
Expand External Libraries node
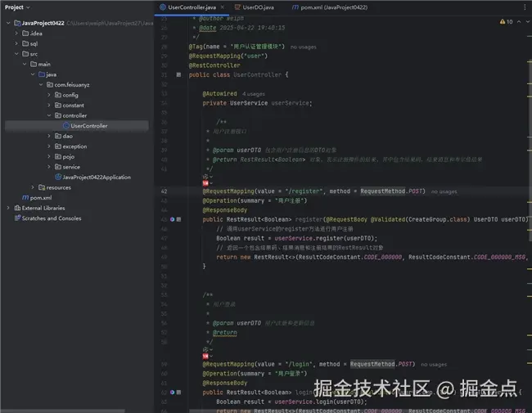click(x=8, y=208)
